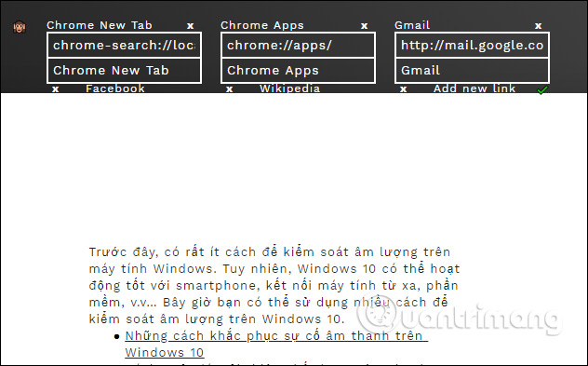Delete the Facebook link with x
This screenshot has height=366, width=588.
tap(55, 89)
